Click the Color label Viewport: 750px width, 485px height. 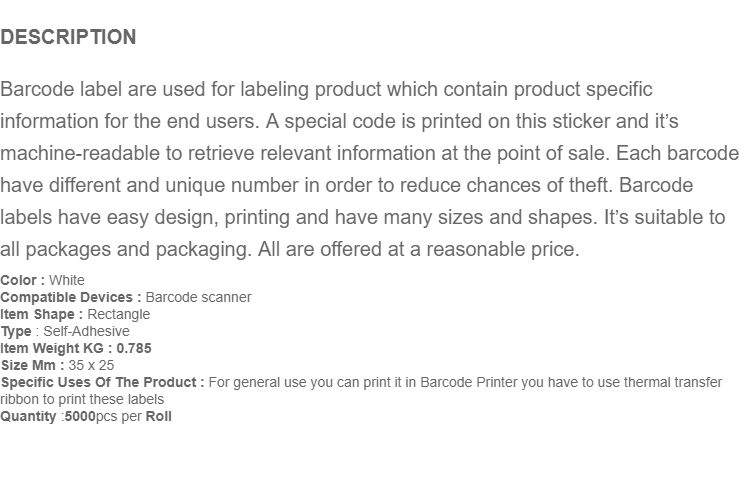pyautogui.click(x=22, y=280)
